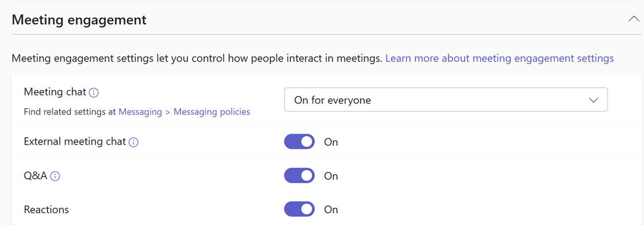Click the Meeting engagement section heading
This screenshot has height=225, width=644.
tap(79, 20)
